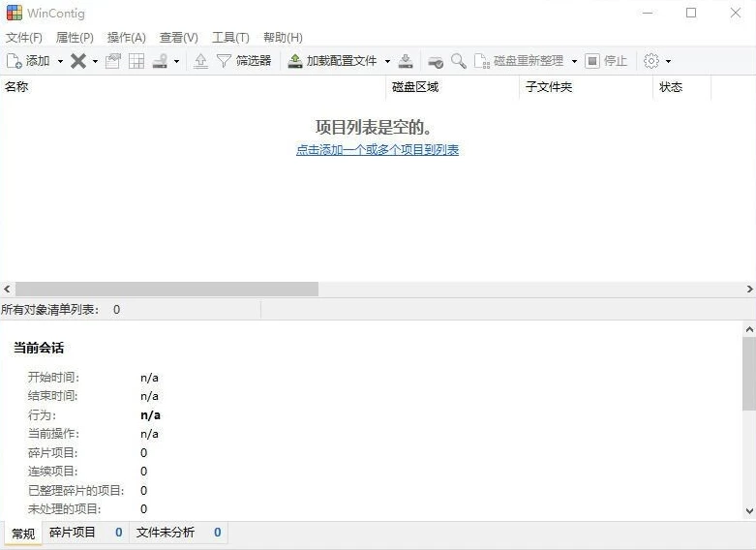Image resolution: width=756 pixels, height=550 pixels.
Task: Expand dropdown arrow next to remove X
Action: [x=95, y=61]
